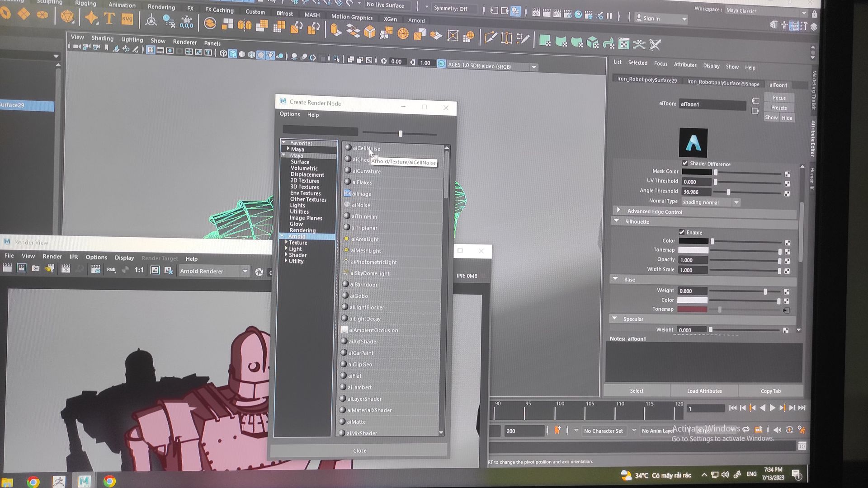Viewport: 868px width, 488px height.
Task: Click the Base Tonemap red swatch
Action: (692, 309)
